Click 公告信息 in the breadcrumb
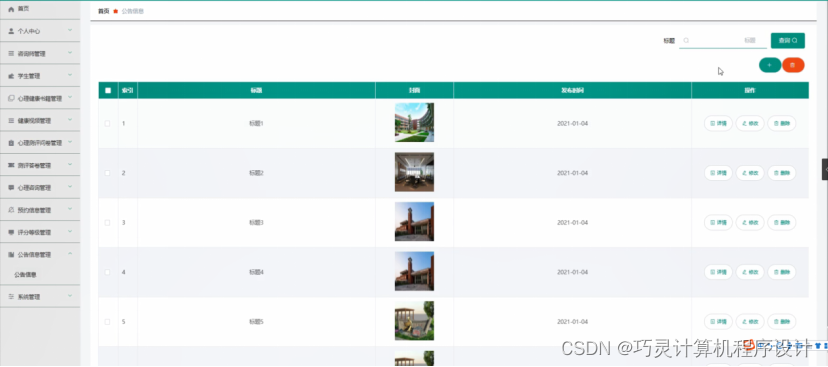Image resolution: width=828 pixels, height=367 pixels. click(x=133, y=11)
